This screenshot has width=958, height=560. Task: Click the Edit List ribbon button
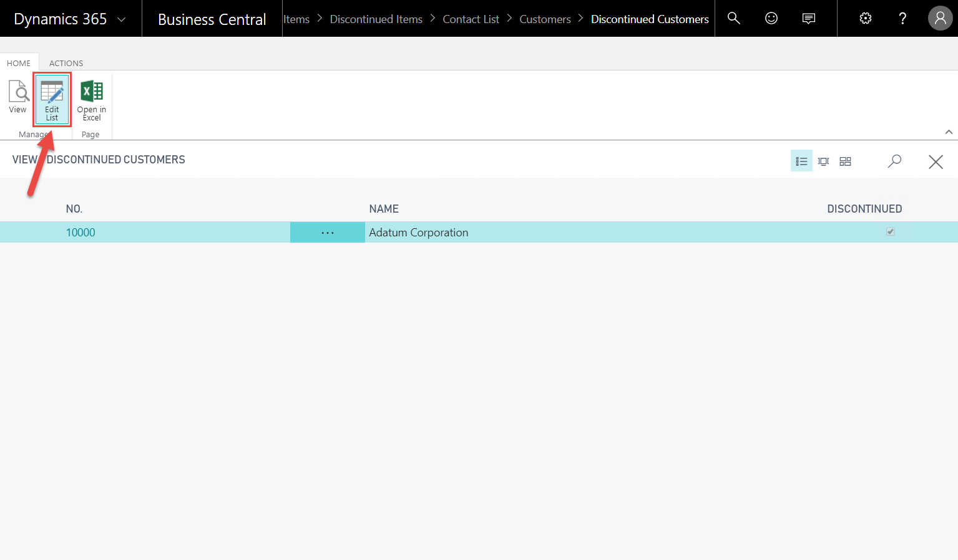tap(52, 100)
